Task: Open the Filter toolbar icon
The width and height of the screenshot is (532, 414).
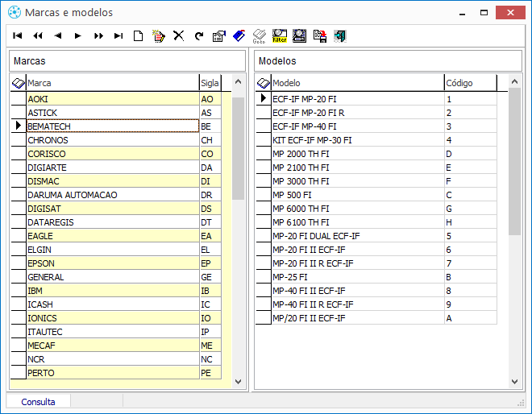Action: 280,35
